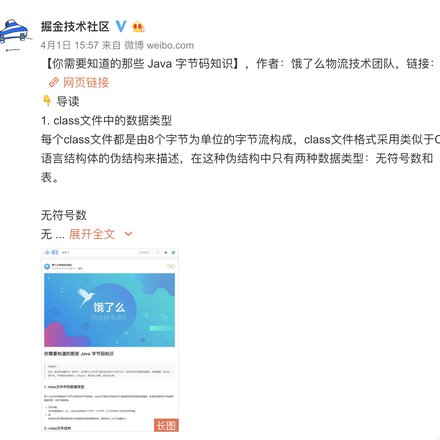
Task: Open the blue dropdown next to Juejin logo
Action: coord(66,252)
